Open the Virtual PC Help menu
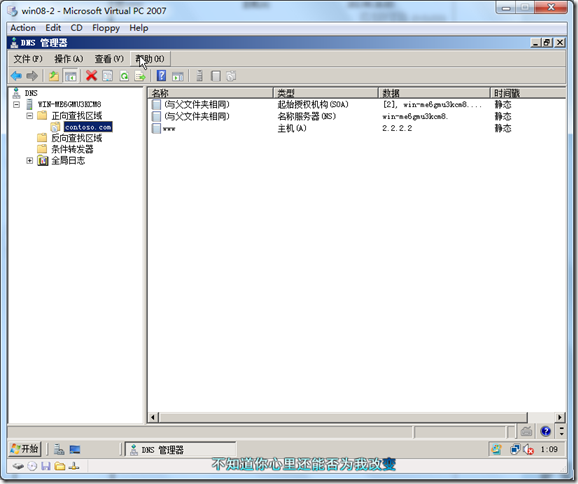This screenshot has height=484, width=578. [x=139, y=28]
